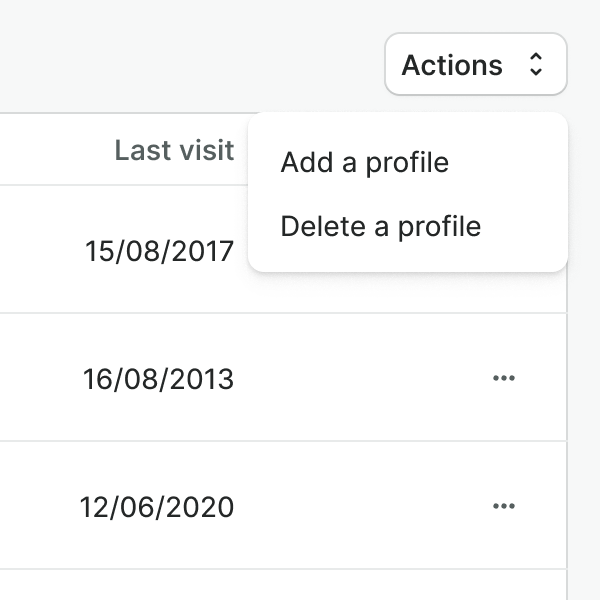600x600 pixels.
Task: Select the 15/08/2017 last visit cell
Action: (160, 250)
